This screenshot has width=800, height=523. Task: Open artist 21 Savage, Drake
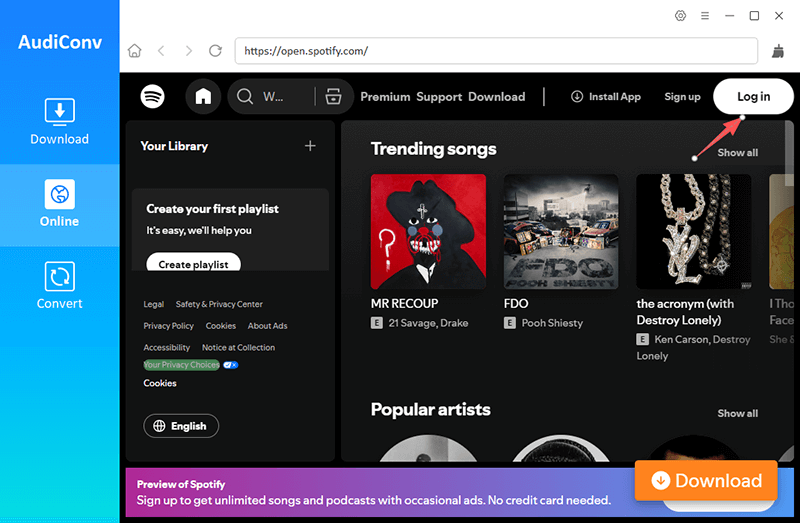tap(428, 323)
